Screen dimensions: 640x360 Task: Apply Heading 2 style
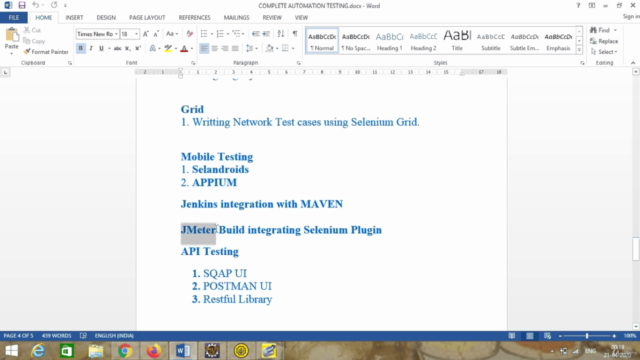tap(423, 41)
